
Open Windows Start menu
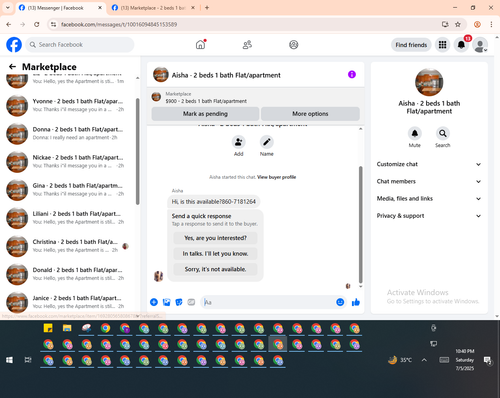point(9,360)
